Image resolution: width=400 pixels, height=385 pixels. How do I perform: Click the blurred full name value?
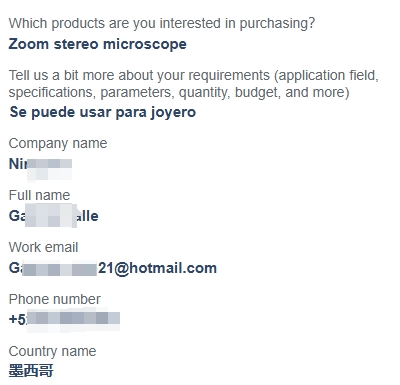coord(53,216)
